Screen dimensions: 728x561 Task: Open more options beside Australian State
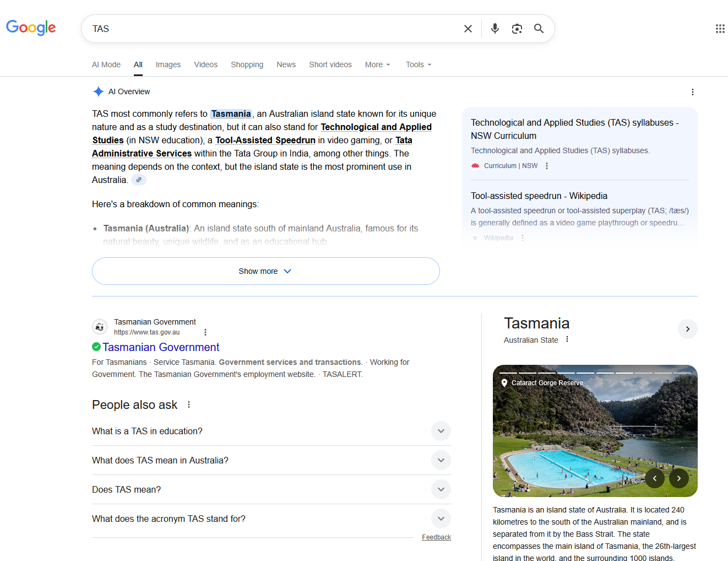(567, 339)
